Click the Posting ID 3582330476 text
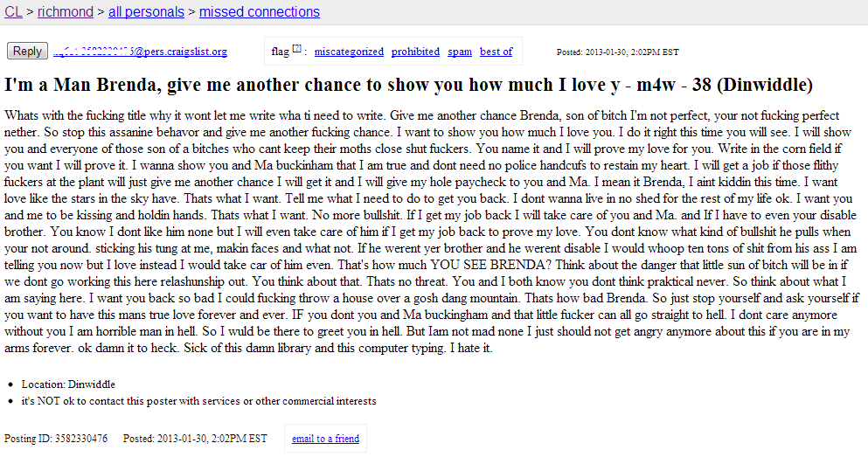The width and height of the screenshot is (868, 464). (x=56, y=439)
